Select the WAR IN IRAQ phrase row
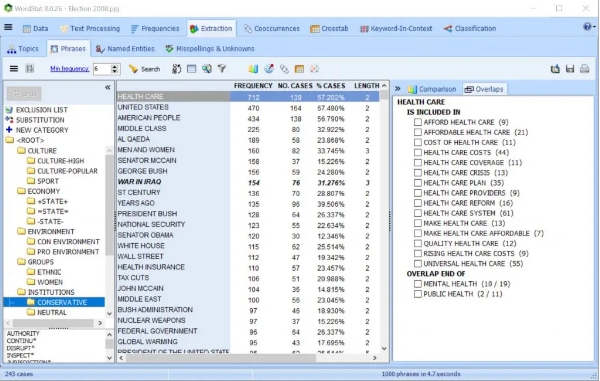Image resolution: width=600 pixels, height=381 pixels. [248, 182]
